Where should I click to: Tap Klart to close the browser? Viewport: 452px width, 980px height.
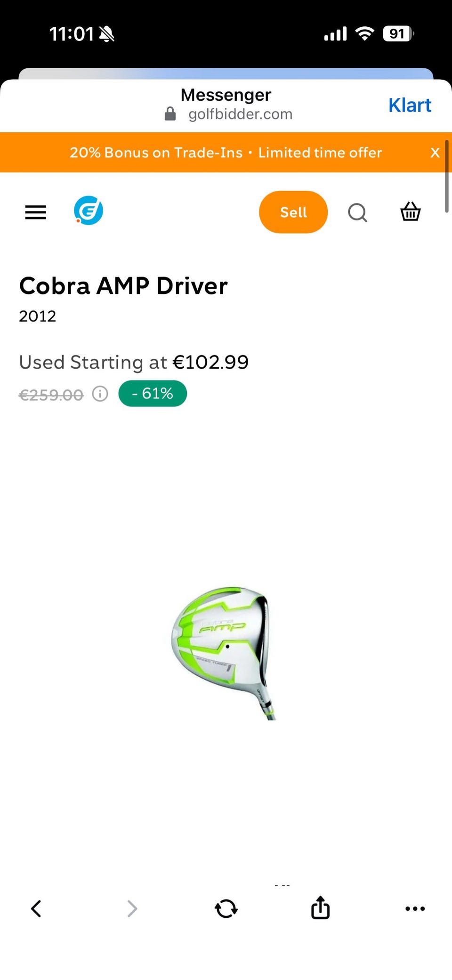click(410, 105)
